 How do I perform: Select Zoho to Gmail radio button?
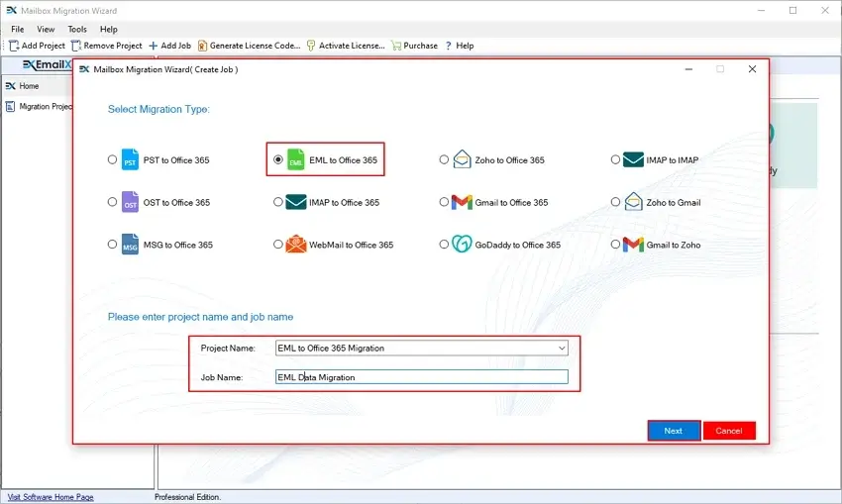tap(615, 202)
